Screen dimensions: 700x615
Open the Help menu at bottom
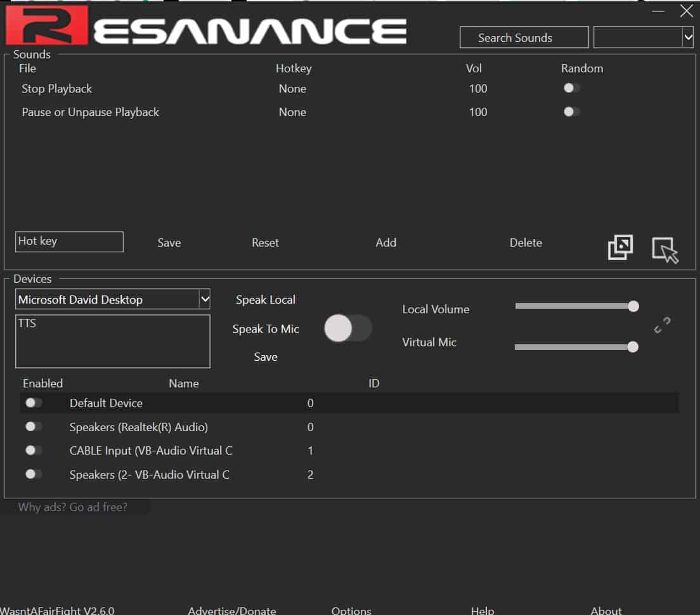pos(482,610)
